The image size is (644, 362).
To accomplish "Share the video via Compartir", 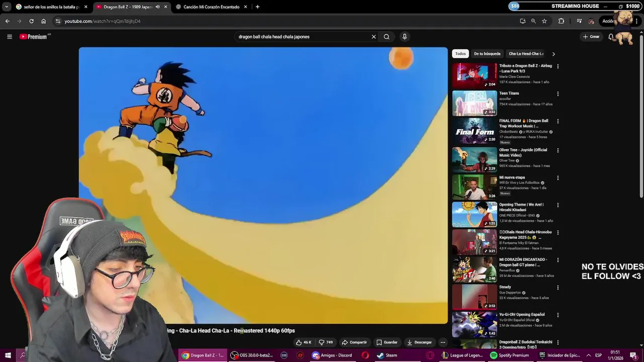I will [x=354, y=342].
